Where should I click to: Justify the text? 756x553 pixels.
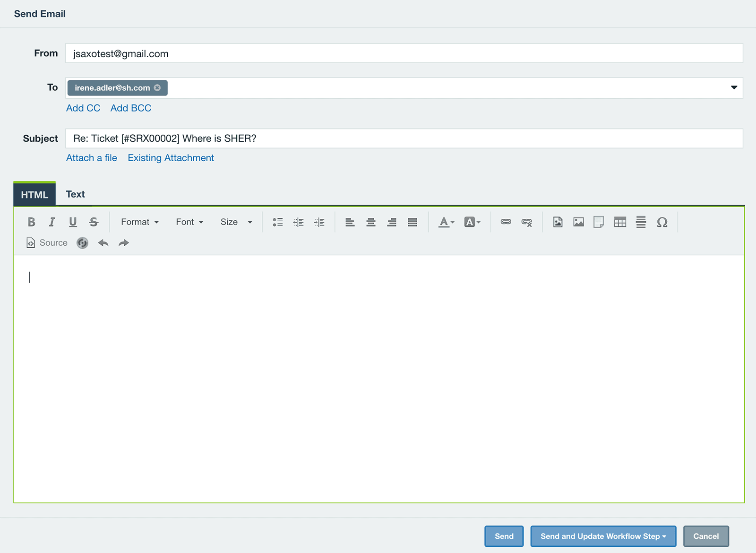(x=412, y=222)
